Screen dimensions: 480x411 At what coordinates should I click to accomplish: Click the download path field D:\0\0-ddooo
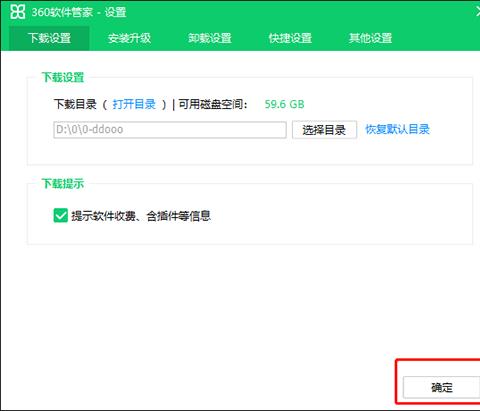[170, 130]
